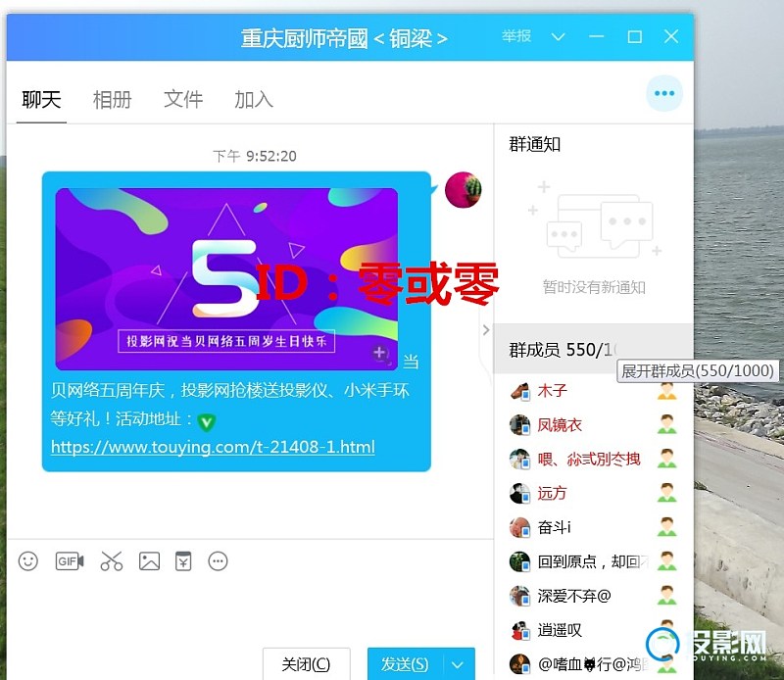784x680 pixels.
Task: Show more chat input tools
Action: 218,561
